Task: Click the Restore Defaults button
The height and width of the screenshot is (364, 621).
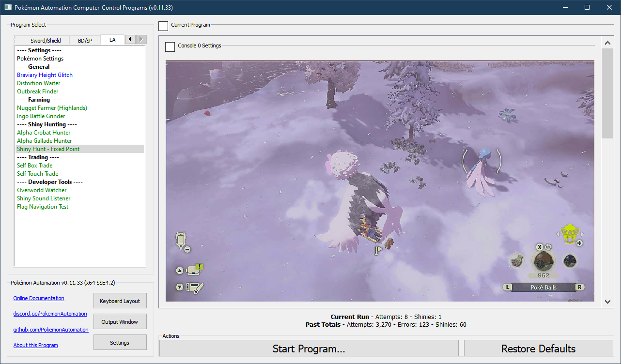Action: [x=538, y=349]
